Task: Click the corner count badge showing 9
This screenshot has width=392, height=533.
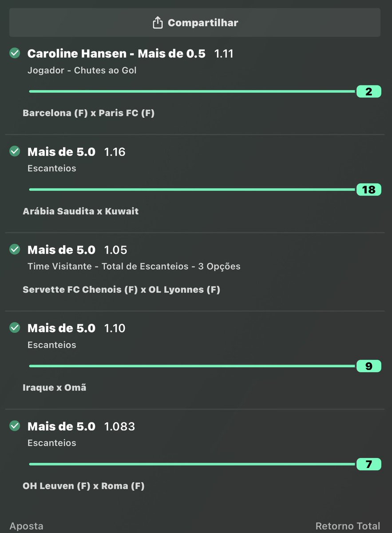Action: 368,366
